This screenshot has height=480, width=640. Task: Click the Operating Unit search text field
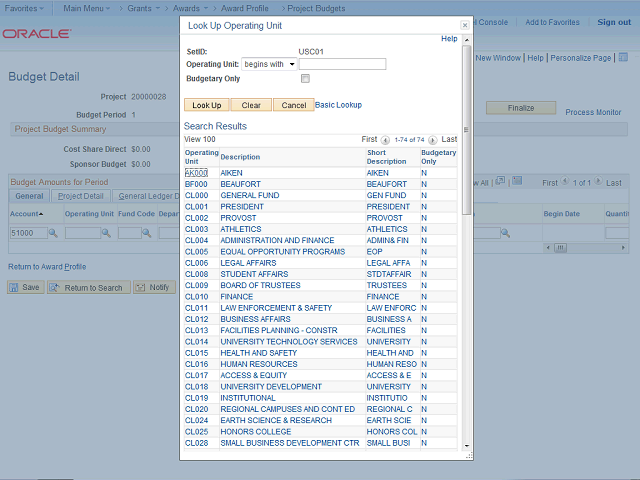342,64
